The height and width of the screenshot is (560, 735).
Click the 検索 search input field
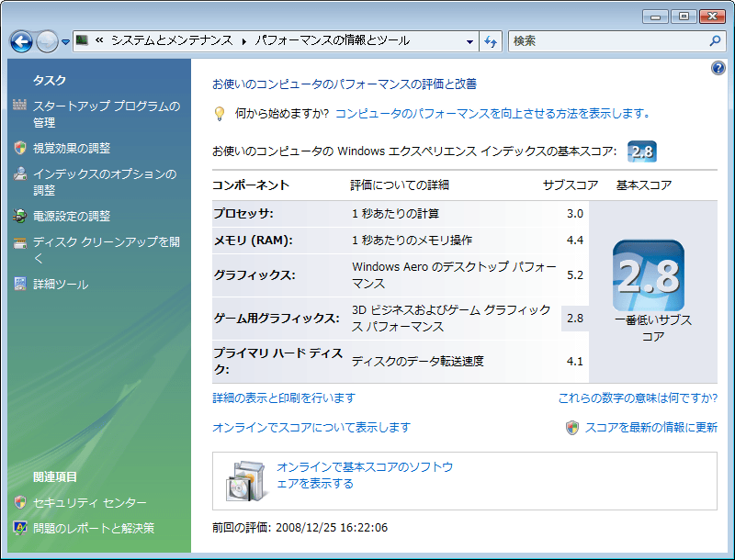(x=606, y=41)
